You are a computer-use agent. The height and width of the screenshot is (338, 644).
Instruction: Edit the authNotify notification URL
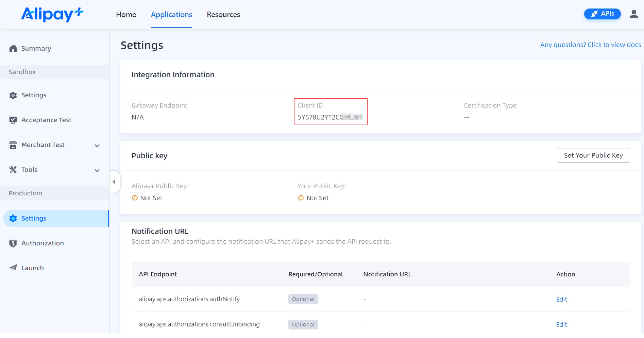(561, 300)
